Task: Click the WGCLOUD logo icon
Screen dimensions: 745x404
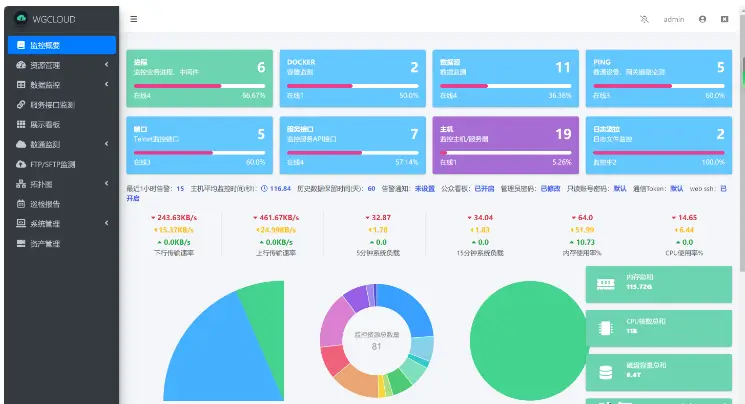Action: (x=19, y=19)
